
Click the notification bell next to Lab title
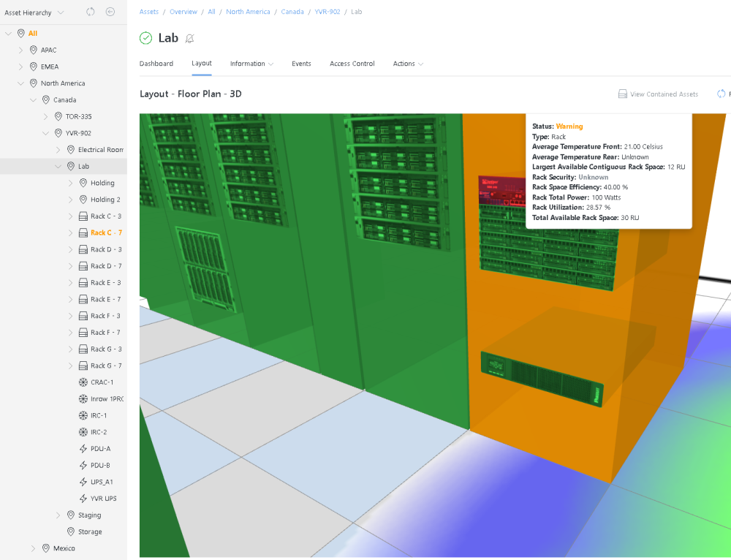pyautogui.click(x=189, y=38)
